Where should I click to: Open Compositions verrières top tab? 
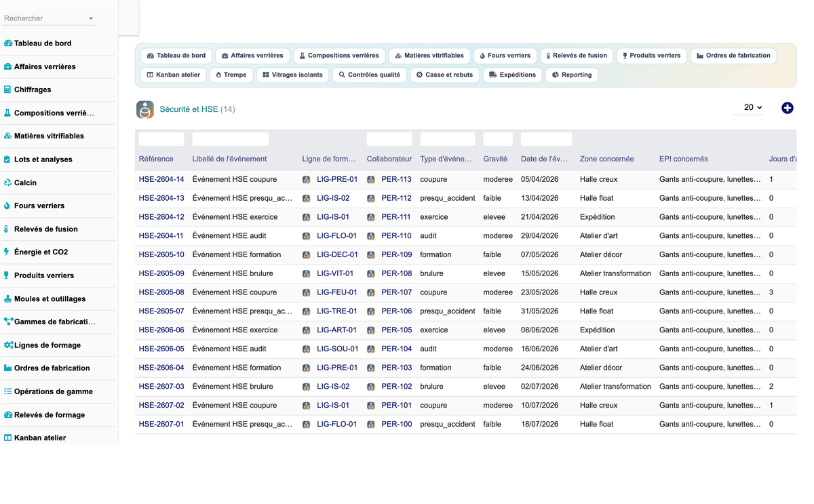[x=339, y=56]
